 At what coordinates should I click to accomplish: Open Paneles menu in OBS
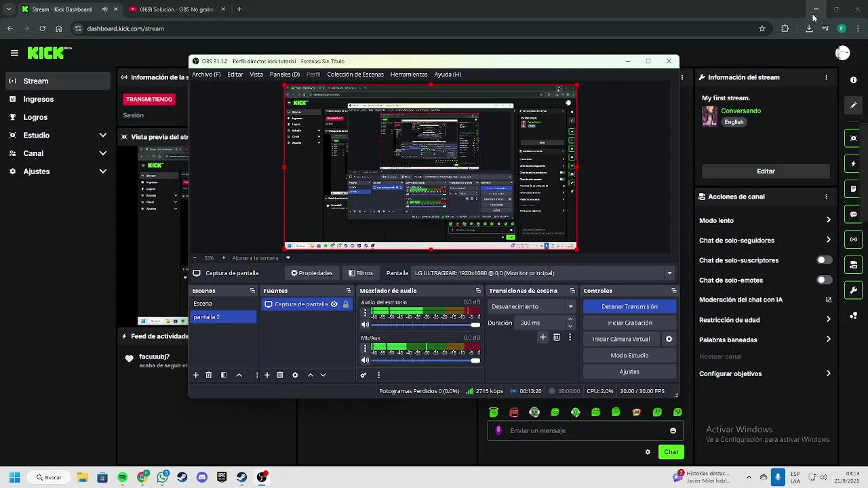click(285, 75)
